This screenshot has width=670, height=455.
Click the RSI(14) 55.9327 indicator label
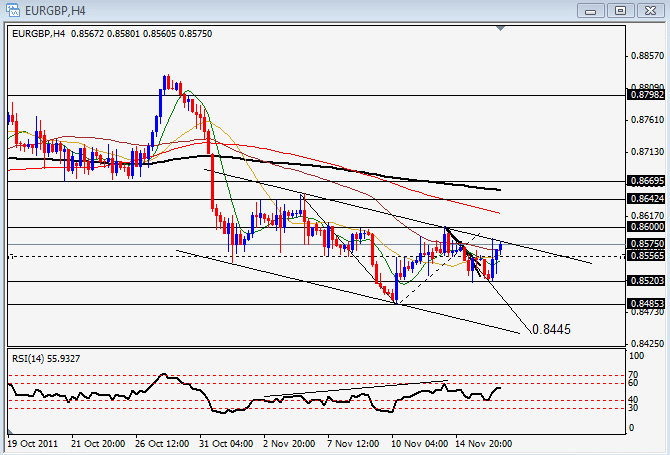point(46,358)
